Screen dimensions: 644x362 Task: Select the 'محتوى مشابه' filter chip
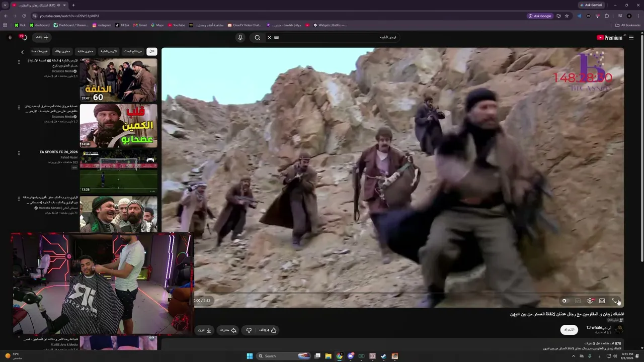85,51
